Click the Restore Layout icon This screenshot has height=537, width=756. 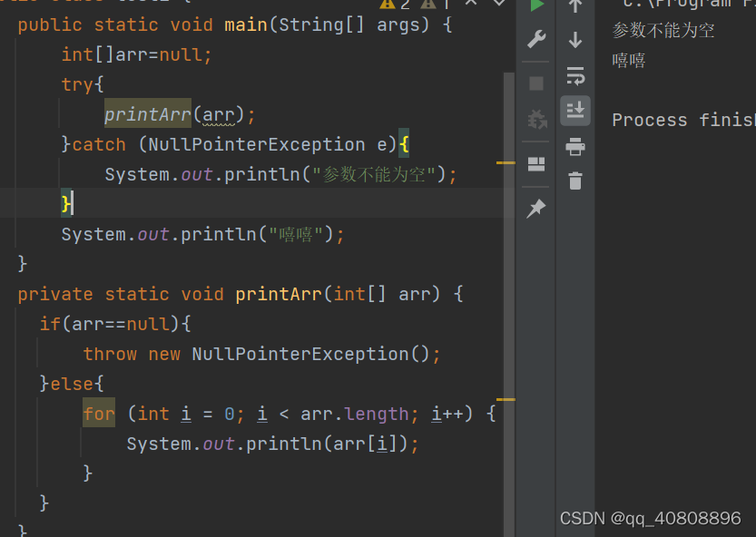536,164
